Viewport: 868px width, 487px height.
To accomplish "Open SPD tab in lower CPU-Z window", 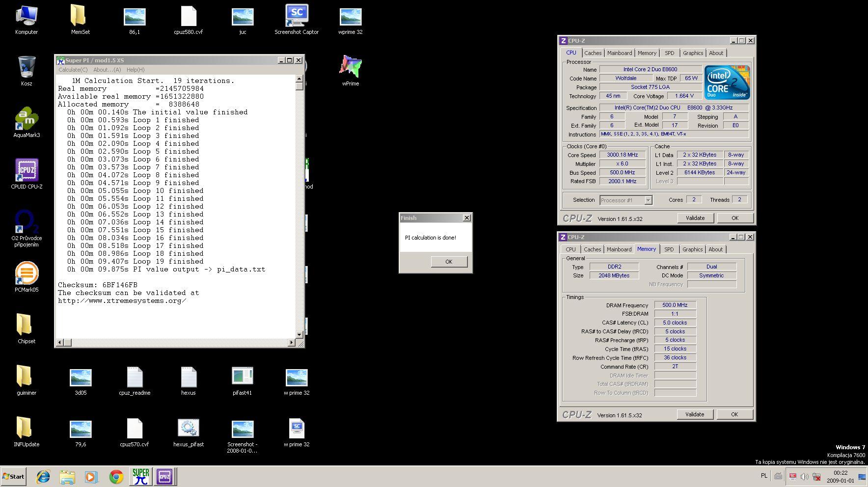I will 669,249.
